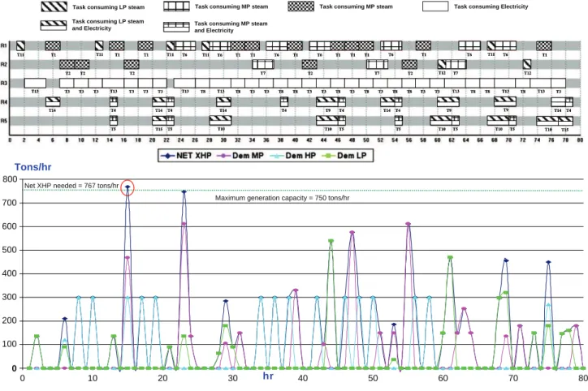Screen dimensions: 588x391
Task: Click the 800 tick on the y-axis
Action: point(10,179)
